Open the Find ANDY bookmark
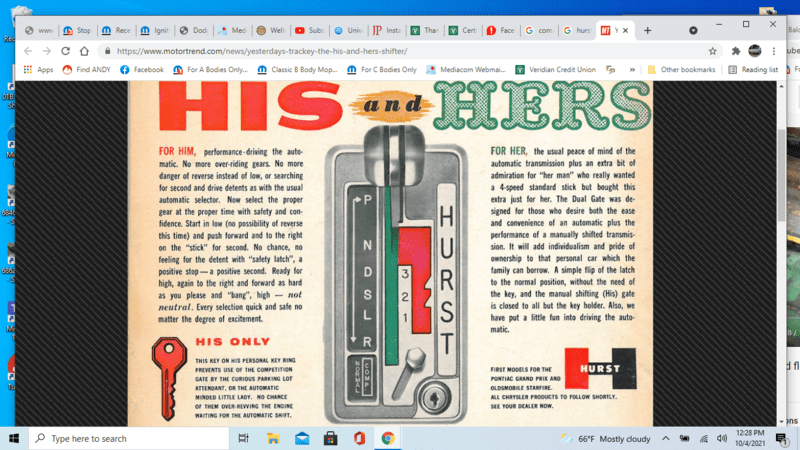800x450 pixels. (x=86, y=69)
